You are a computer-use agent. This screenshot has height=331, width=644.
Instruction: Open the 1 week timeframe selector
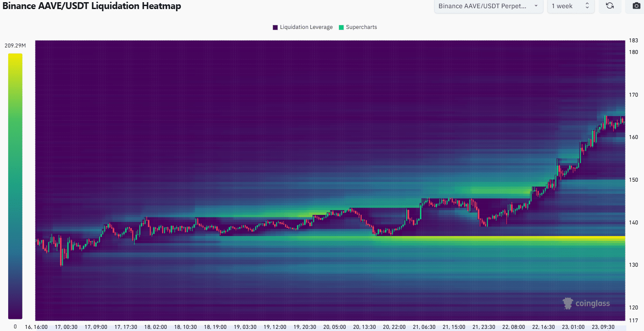tap(568, 6)
